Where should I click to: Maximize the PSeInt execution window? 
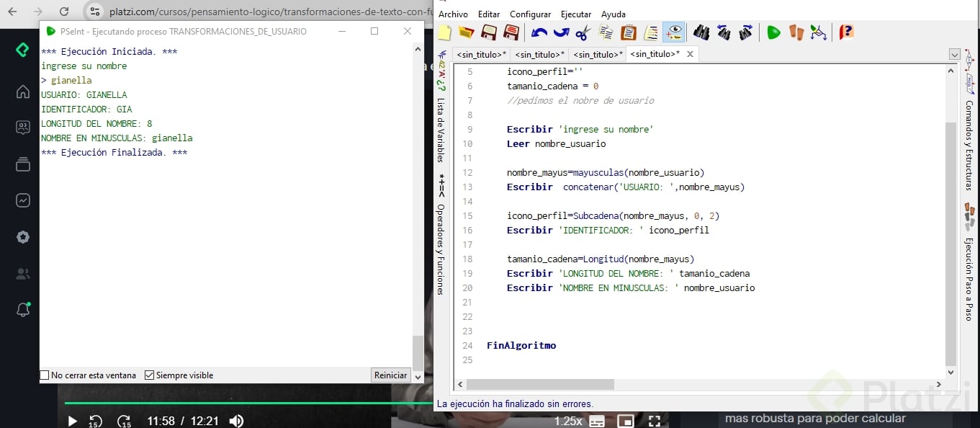(x=374, y=31)
